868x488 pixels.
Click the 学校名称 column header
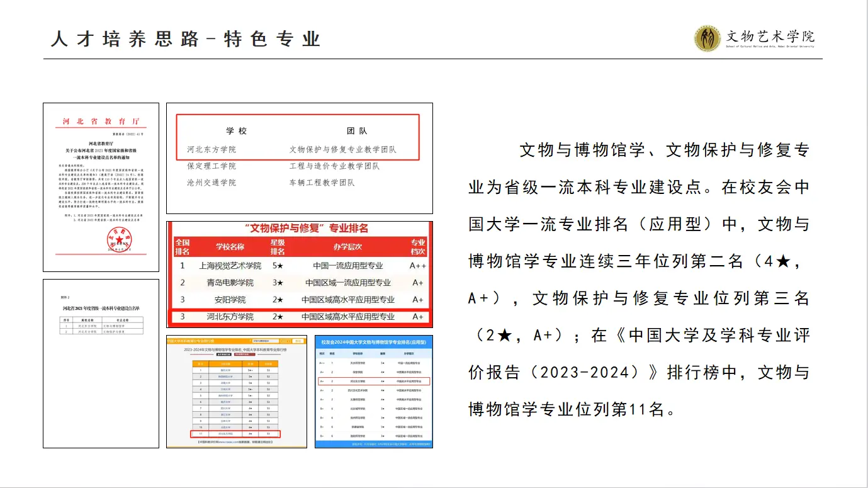pos(229,247)
